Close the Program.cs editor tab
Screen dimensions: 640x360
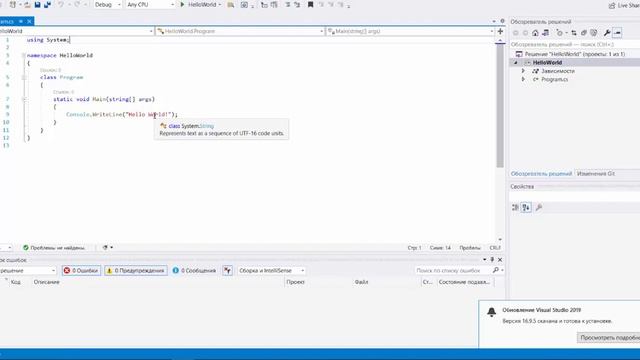(29, 21)
